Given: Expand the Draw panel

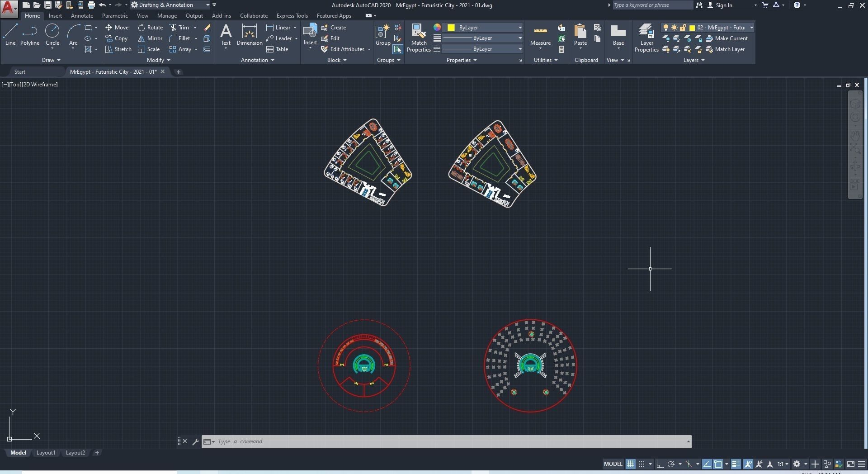Looking at the screenshot, I should 51,60.
